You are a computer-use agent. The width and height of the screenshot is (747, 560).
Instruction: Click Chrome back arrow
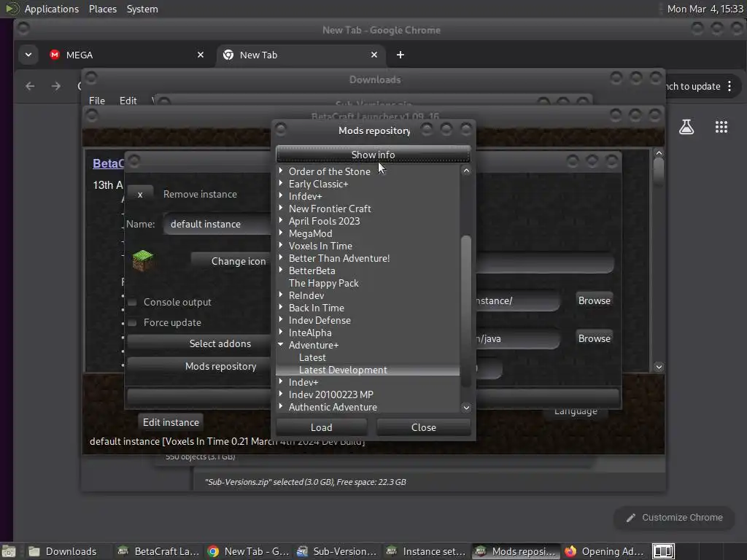pos(30,86)
